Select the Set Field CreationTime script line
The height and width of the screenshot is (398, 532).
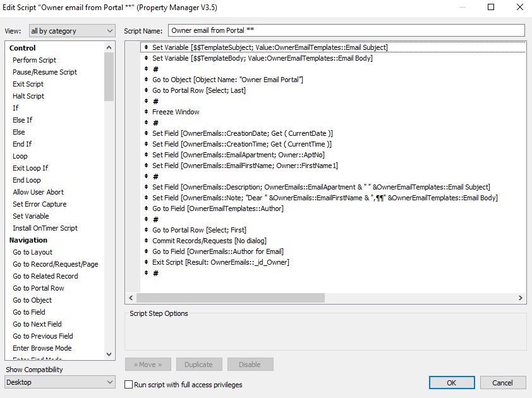click(x=242, y=144)
